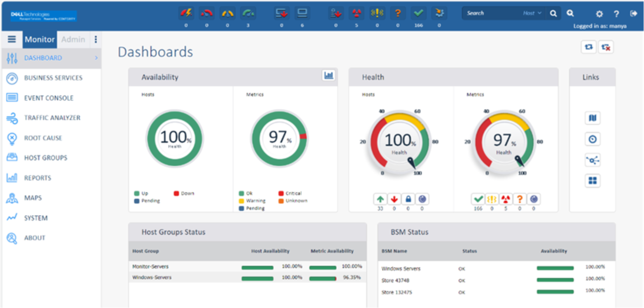The height and width of the screenshot is (308, 644).
Task: Click the red lightning gauge status icon
Action: point(186,13)
